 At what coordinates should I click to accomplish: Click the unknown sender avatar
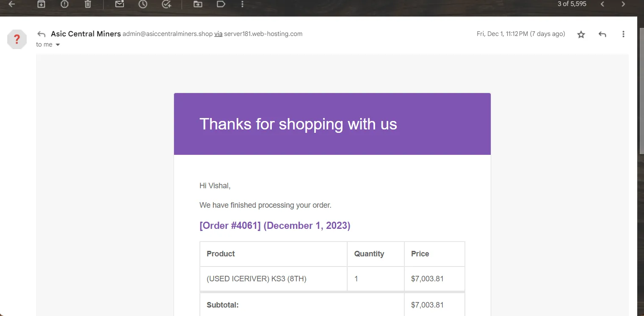pyautogui.click(x=17, y=39)
